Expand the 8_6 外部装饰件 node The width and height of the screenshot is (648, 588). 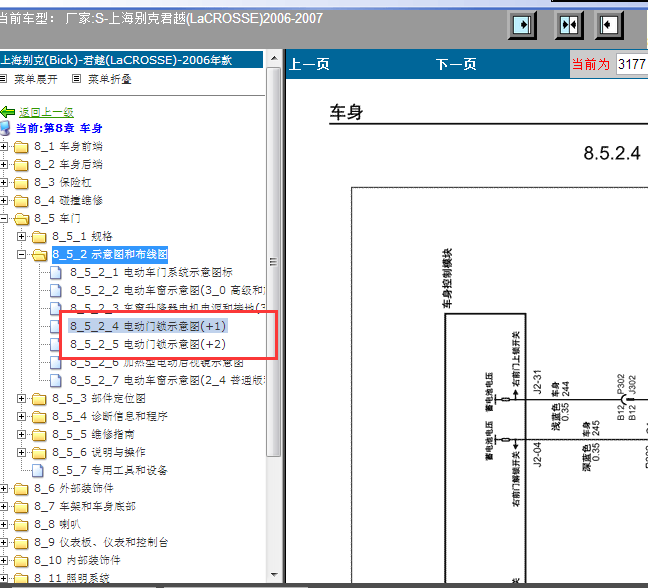(4, 489)
